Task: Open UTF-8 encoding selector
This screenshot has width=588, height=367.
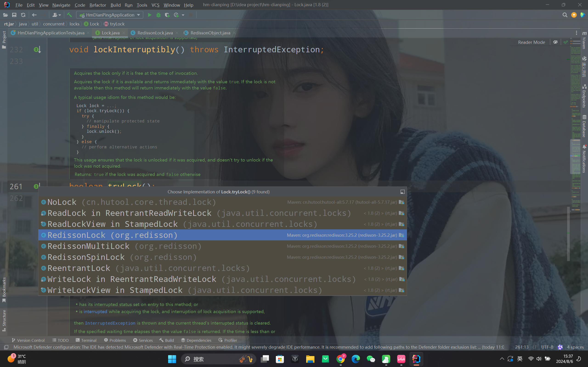Action: (x=547, y=347)
